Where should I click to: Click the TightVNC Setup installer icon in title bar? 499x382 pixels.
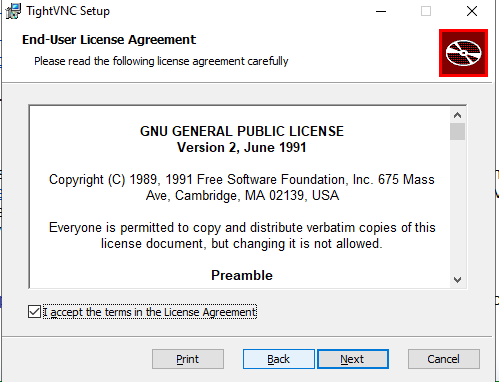click(13, 11)
